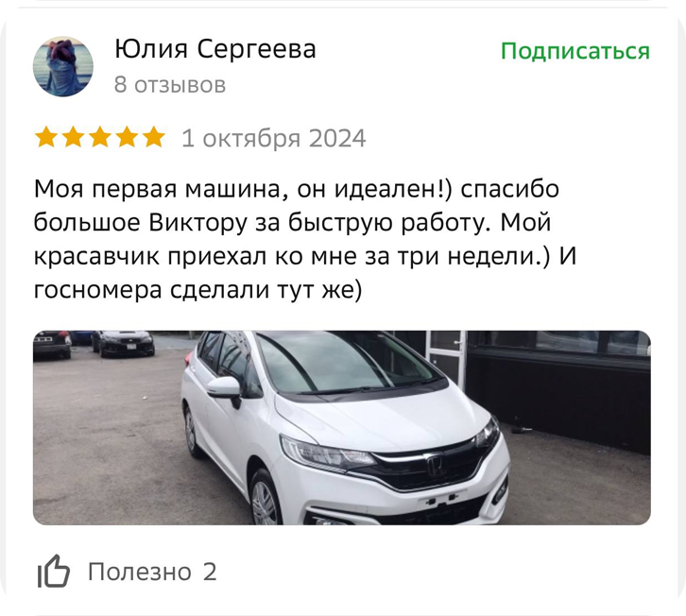This screenshot has height=616, width=686.
Task: Click the helpful count number 2
Action: click(x=210, y=572)
